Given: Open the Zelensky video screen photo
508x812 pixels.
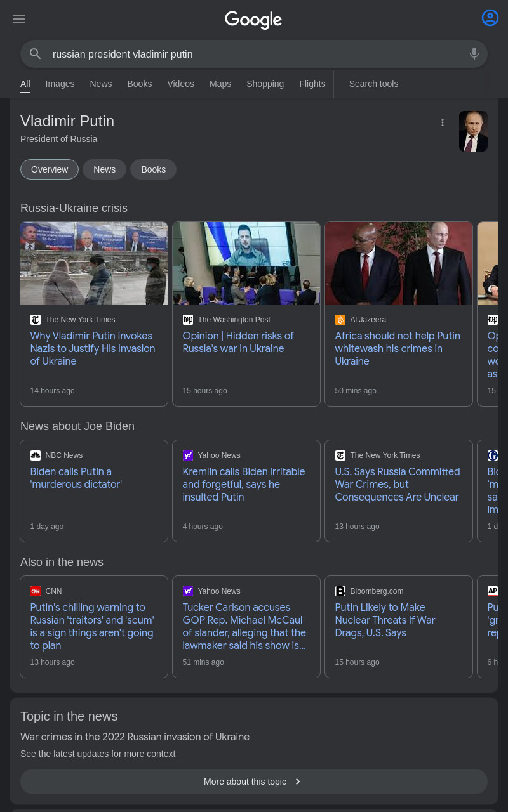Looking at the screenshot, I should tap(246, 263).
